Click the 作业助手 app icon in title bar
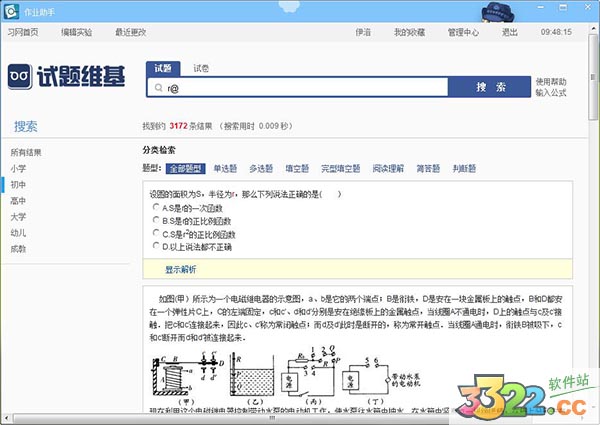Screen dimensions: 600x425 click(11, 12)
